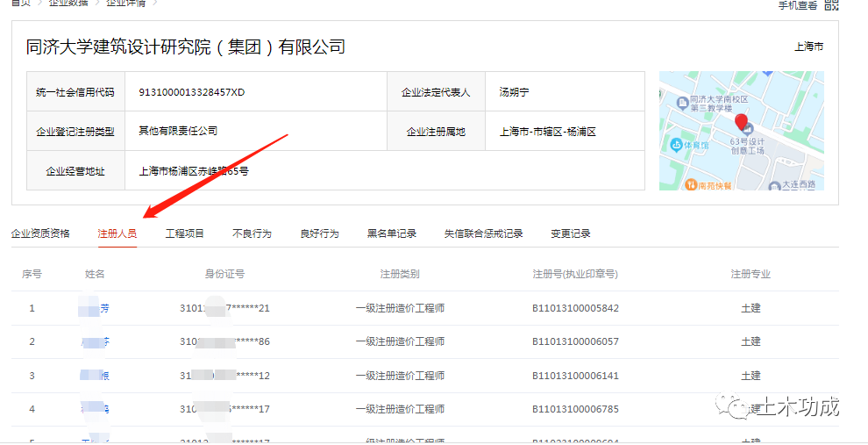The image size is (868, 445).
Task: Click the 姓名 column header
Action: 95,274
